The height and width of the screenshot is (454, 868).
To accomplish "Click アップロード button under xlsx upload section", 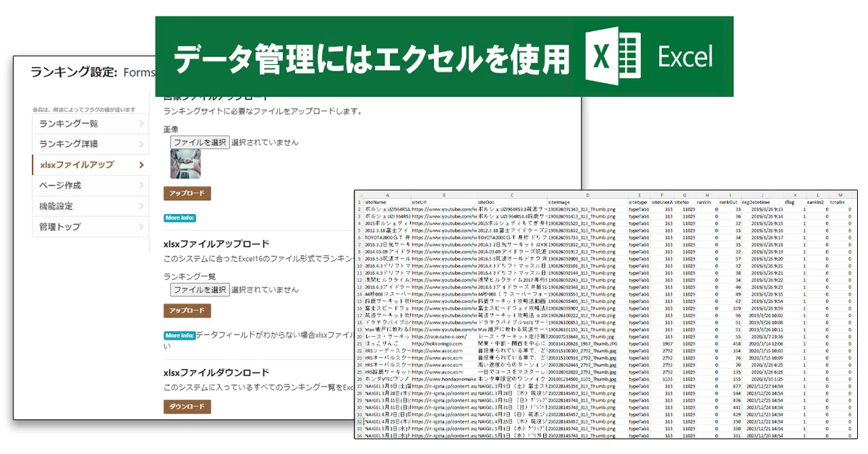I will click(187, 311).
